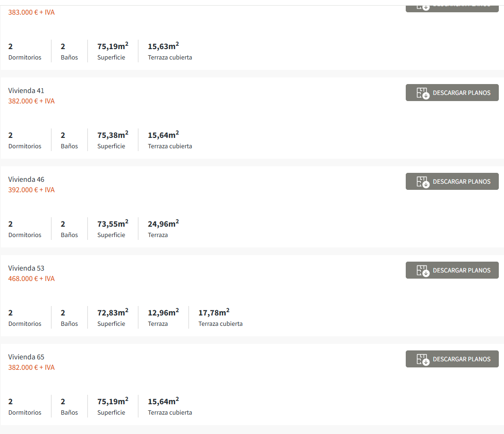Click Vivienda 41's 382.000 € price
The height and width of the screenshot is (434, 504).
pyautogui.click(x=32, y=101)
